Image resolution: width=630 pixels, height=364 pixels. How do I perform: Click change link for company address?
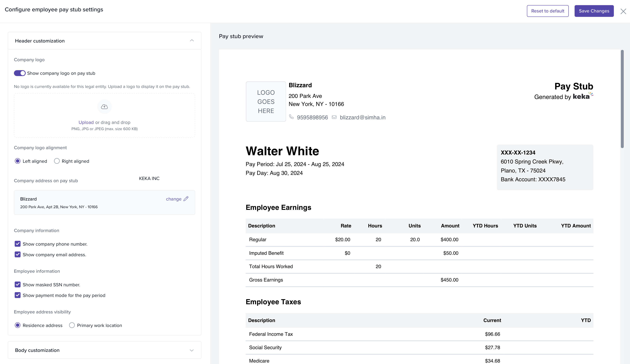pos(174,199)
